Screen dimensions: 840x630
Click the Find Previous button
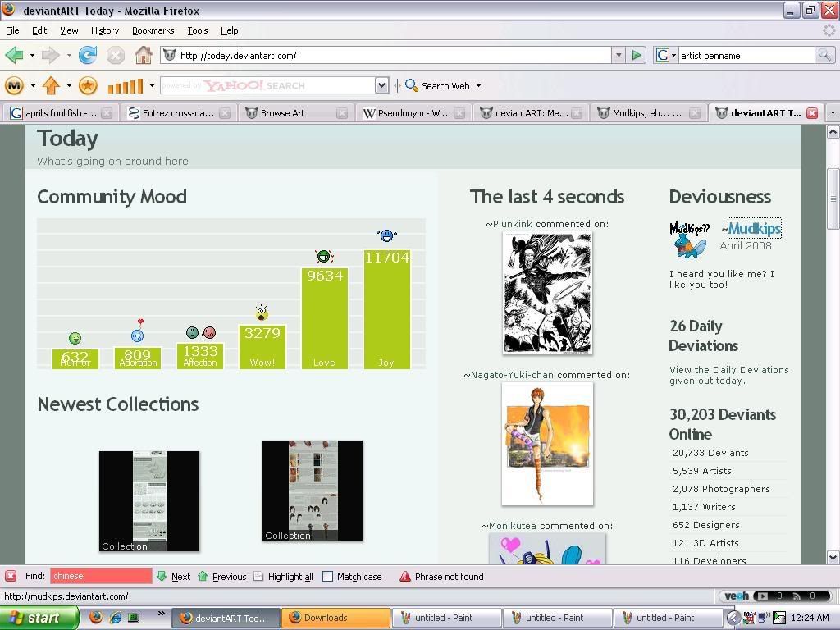point(221,577)
